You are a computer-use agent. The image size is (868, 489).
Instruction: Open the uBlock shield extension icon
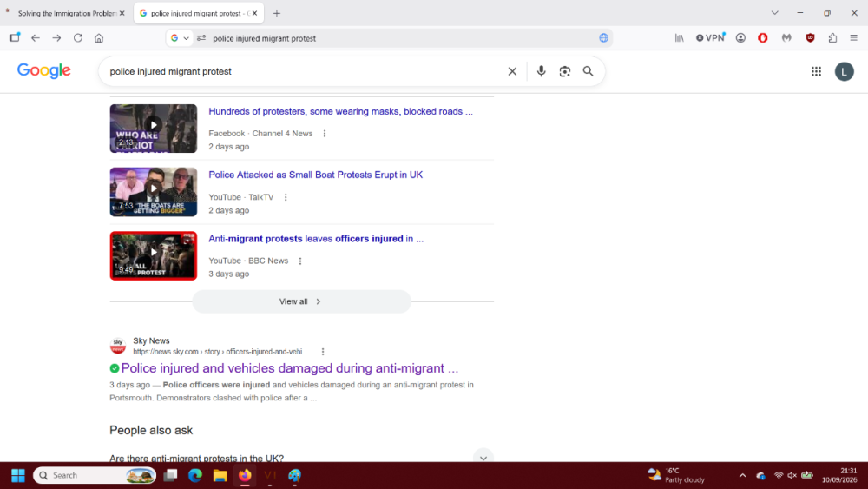[811, 38]
